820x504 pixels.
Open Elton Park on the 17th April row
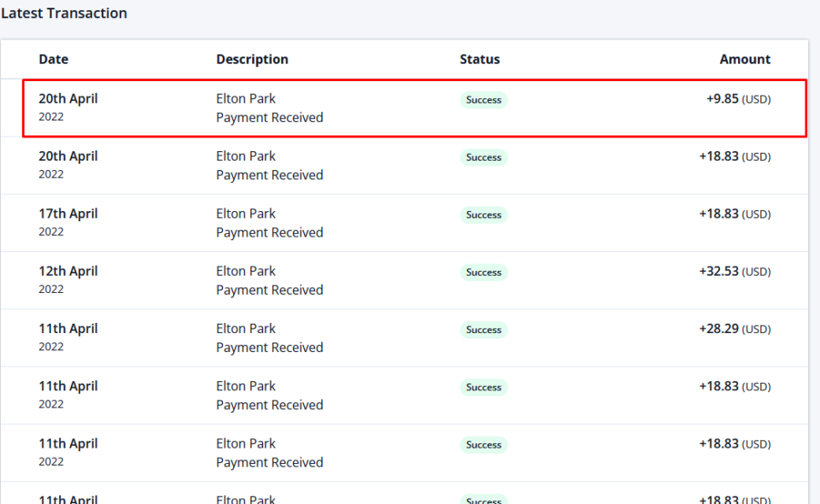pos(246,214)
